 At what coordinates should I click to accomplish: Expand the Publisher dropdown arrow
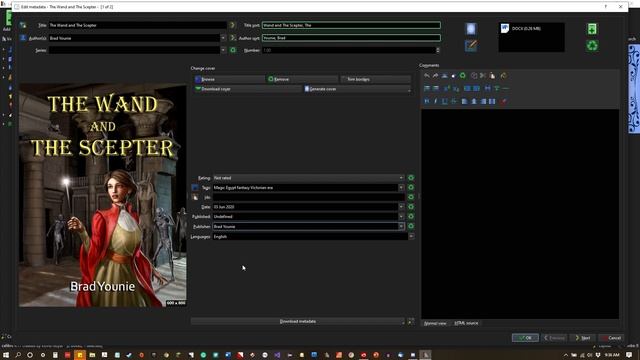[401, 227]
